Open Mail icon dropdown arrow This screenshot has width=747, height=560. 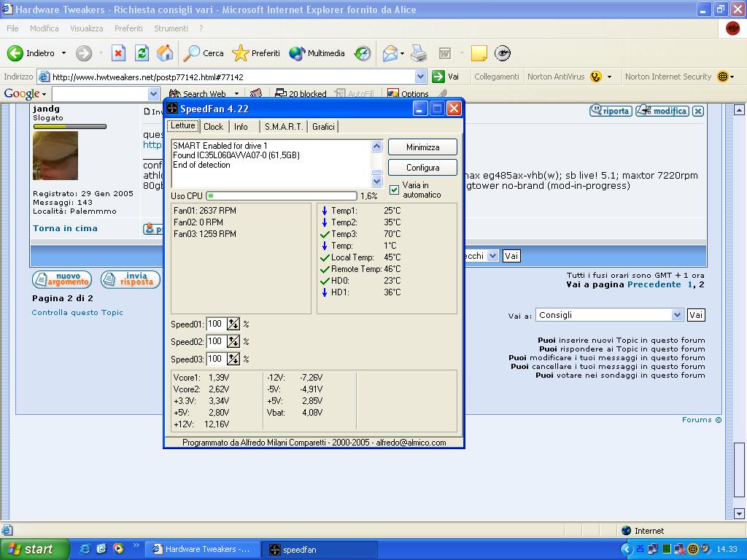[x=402, y=53]
